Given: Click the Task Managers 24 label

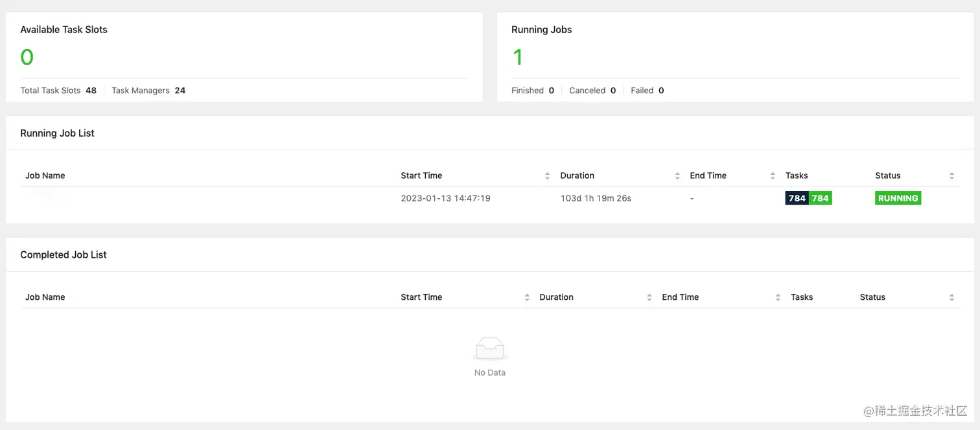Looking at the screenshot, I should [x=148, y=90].
